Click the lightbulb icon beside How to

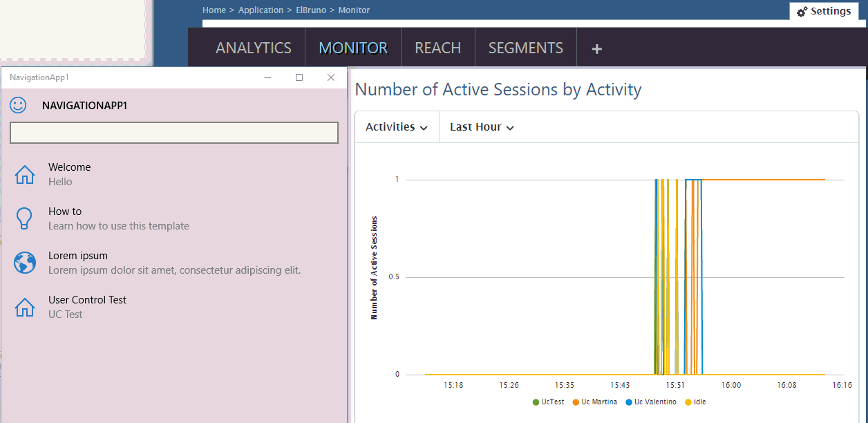tap(24, 218)
